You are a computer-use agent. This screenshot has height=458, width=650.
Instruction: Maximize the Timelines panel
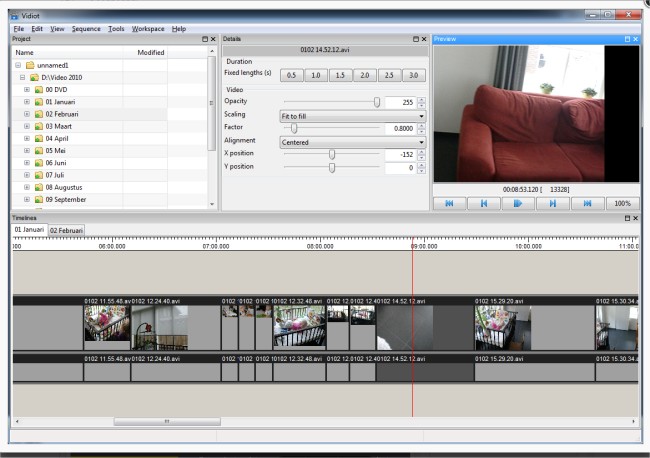tap(628, 217)
